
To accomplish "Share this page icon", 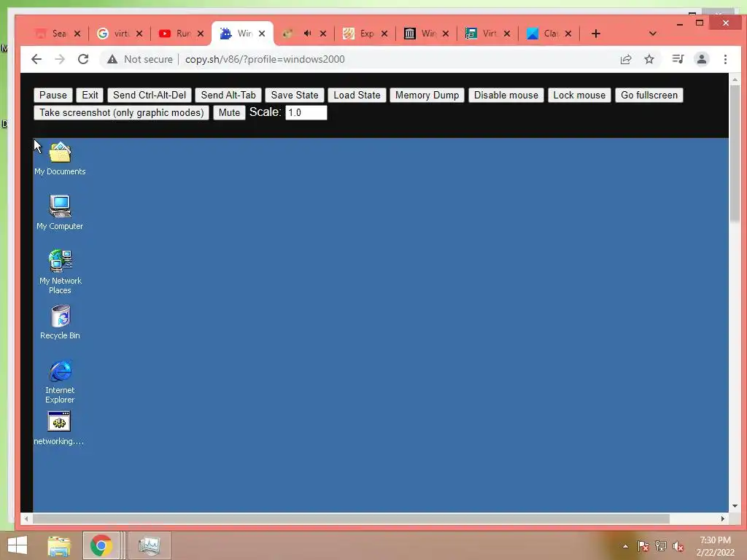I will tap(625, 59).
